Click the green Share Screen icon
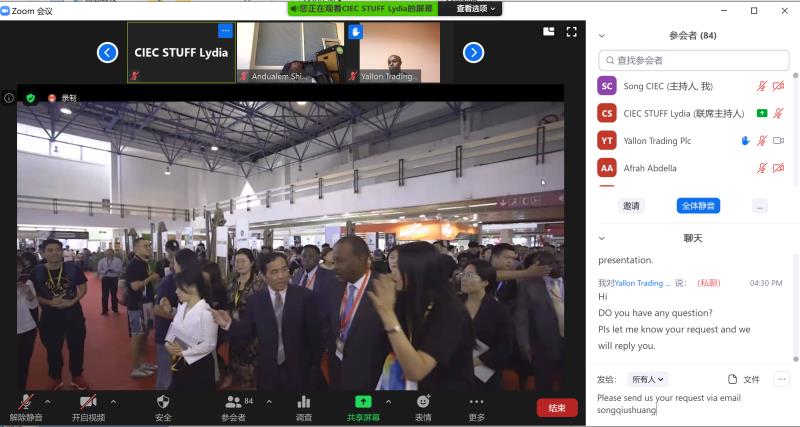 [363, 402]
